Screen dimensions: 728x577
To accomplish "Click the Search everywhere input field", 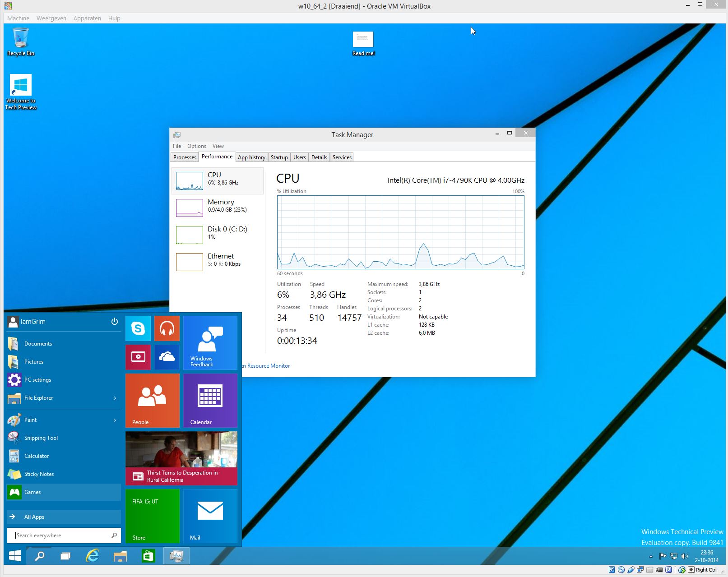I will coord(64,535).
